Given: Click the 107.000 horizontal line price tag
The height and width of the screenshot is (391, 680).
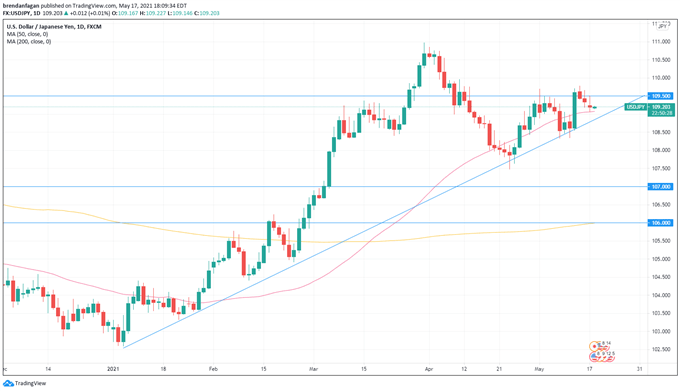Looking at the screenshot, I should pyautogui.click(x=660, y=186).
